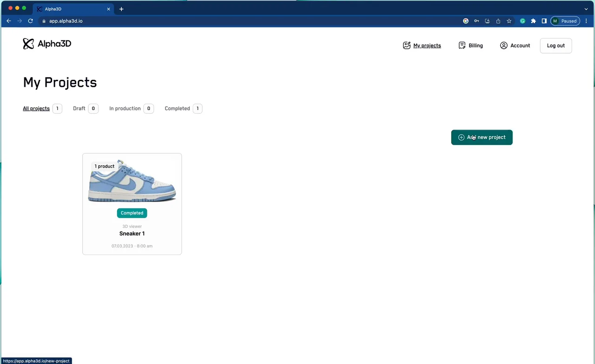Image resolution: width=595 pixels, height=364 pixels.
Task: Reload the page with the refresh icon
Action: [31, 21]
